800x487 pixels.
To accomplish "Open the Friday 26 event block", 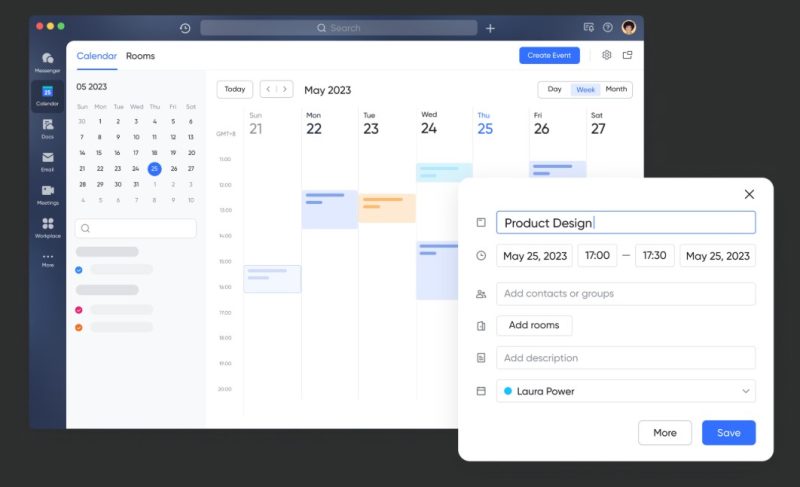I will tap(558, 169).
